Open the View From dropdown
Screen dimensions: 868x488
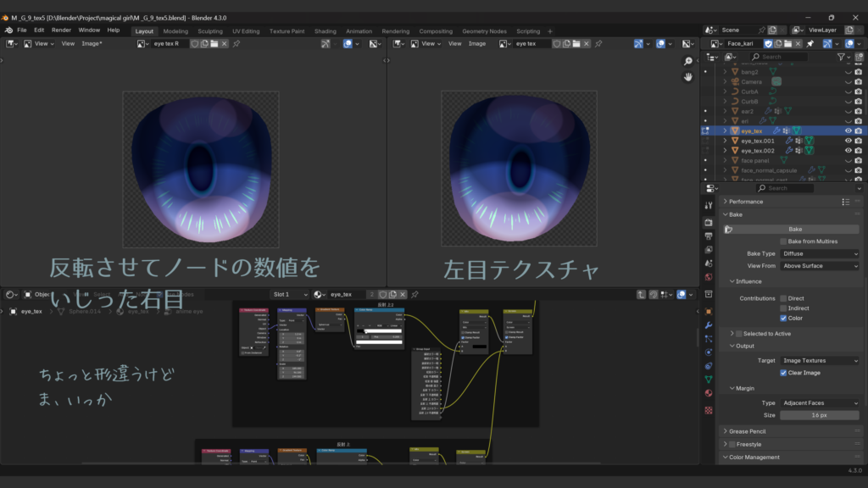click(820, 266)
